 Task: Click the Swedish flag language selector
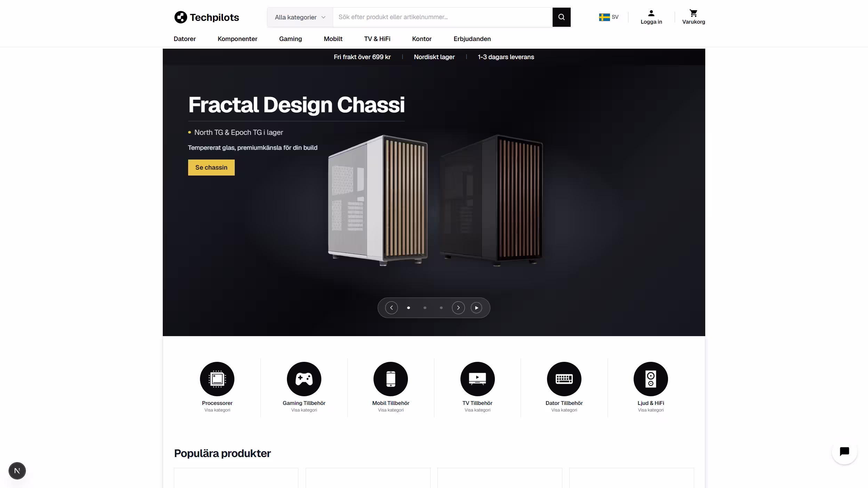coord(609,17)
